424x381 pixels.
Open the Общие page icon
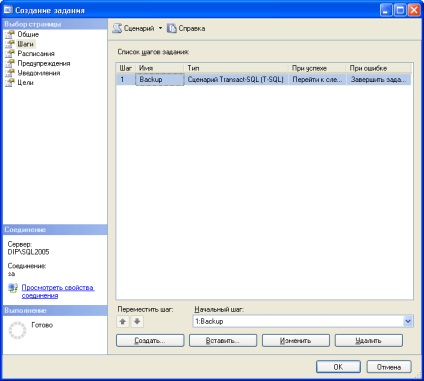[x=10, y=34]
